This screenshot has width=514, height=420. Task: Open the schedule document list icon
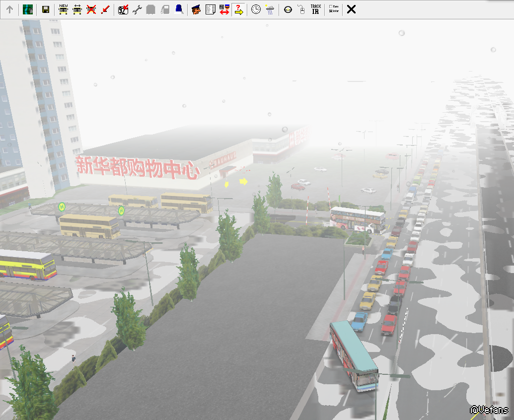coord(210,9)
